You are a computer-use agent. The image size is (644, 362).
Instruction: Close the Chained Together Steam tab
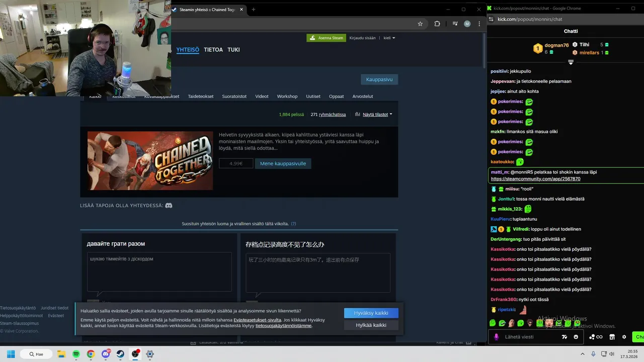click(242, 10)
